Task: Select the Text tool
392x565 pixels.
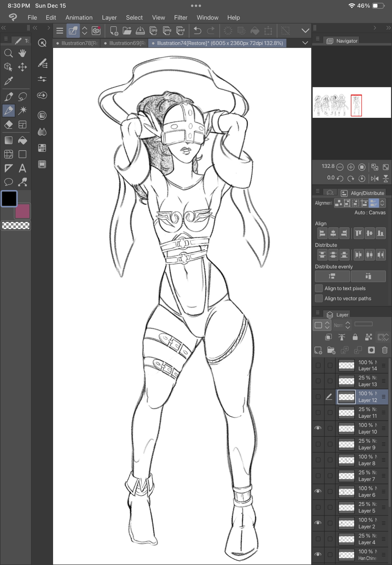Action: 22,168
